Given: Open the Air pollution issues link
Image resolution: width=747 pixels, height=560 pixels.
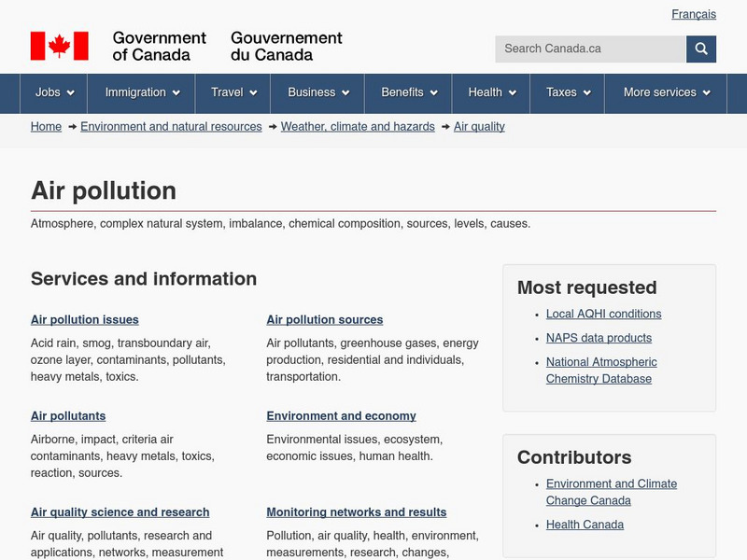Looking at the screenshot, I should pos(85,319).
